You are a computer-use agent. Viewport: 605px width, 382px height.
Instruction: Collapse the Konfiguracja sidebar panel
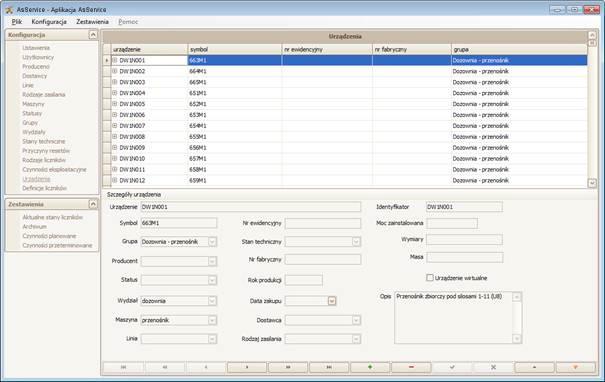[x=93, y=35]
